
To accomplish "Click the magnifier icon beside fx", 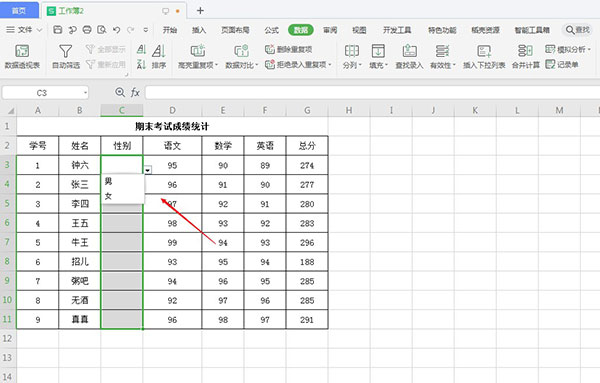I will [x=120, y=92].
